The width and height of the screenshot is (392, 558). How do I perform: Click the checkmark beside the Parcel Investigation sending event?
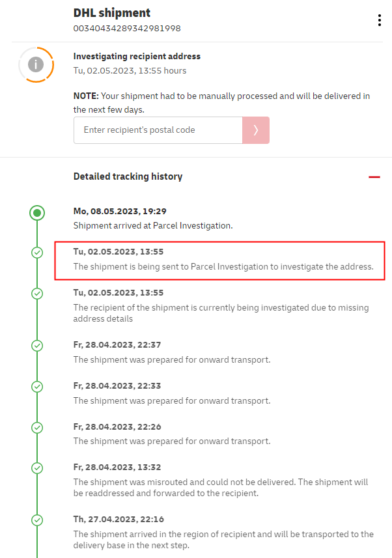tap(37, 253)
